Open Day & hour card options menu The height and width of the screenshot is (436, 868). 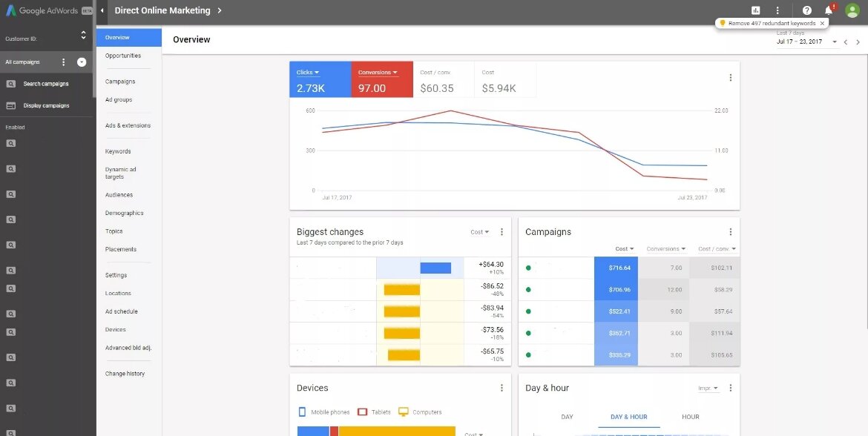(731, 389)
